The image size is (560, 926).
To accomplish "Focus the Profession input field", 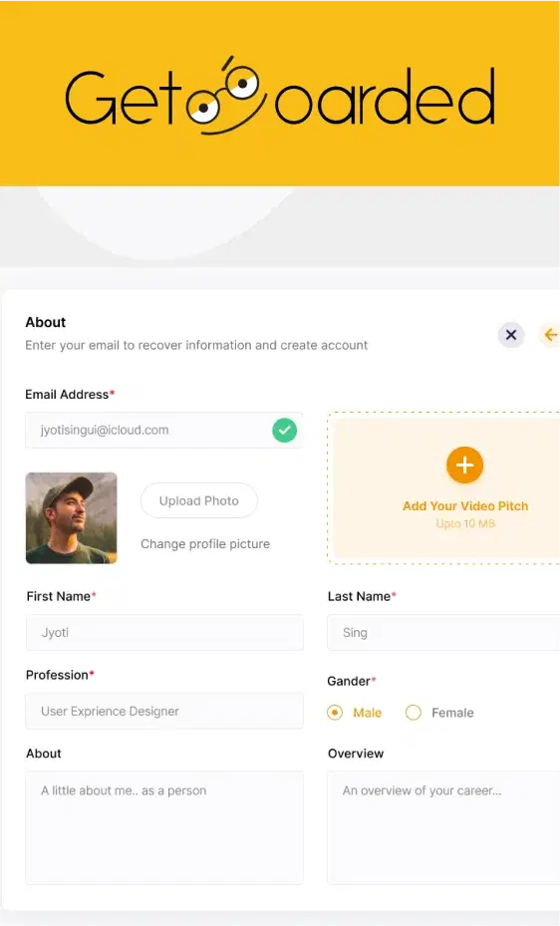I will click(x=164, y=711).
